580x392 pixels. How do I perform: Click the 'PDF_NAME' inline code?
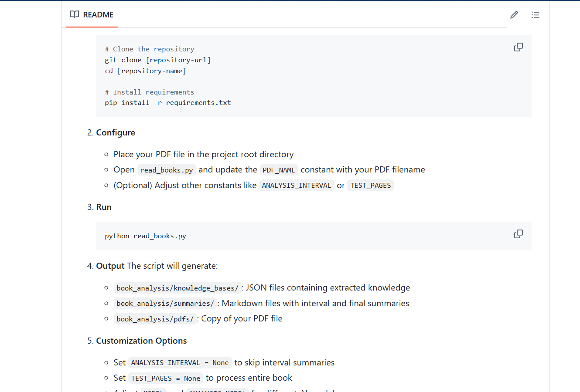tap(279, 170)
